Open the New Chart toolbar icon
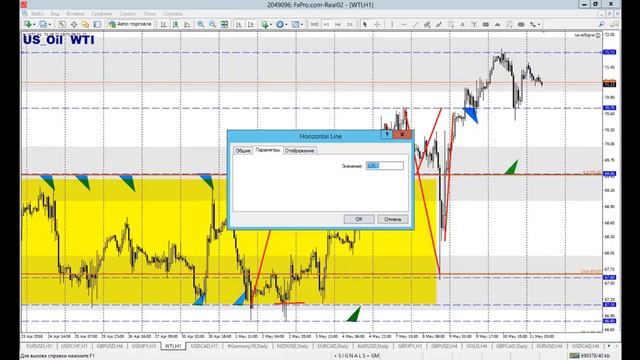This screenshot has width=640, height=360. tap(28, 24)
